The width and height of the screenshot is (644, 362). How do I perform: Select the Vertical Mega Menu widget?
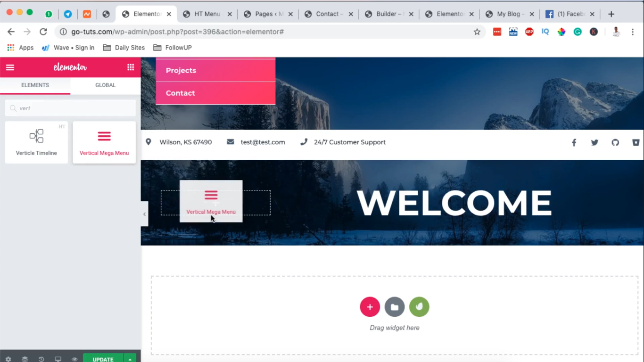point(104,142)
